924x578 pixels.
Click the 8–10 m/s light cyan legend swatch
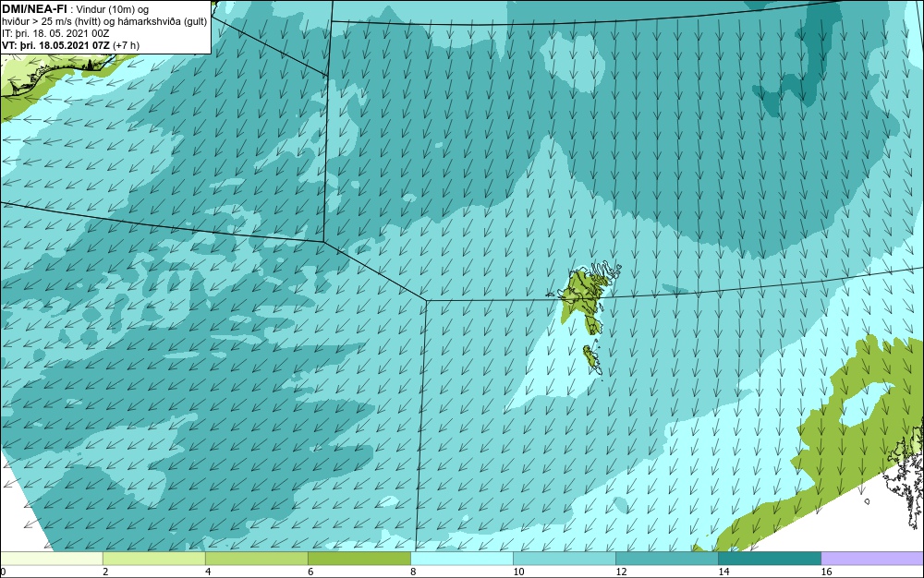(461, 559)
